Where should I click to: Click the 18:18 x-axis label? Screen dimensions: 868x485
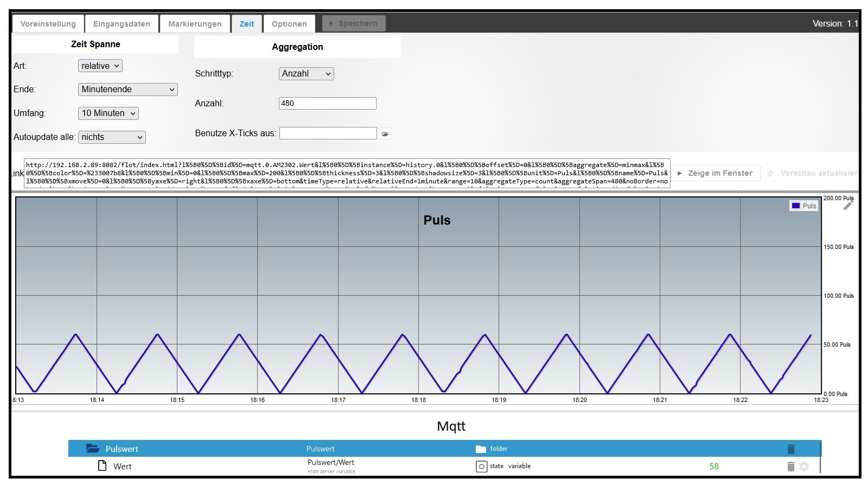point(418,400)
